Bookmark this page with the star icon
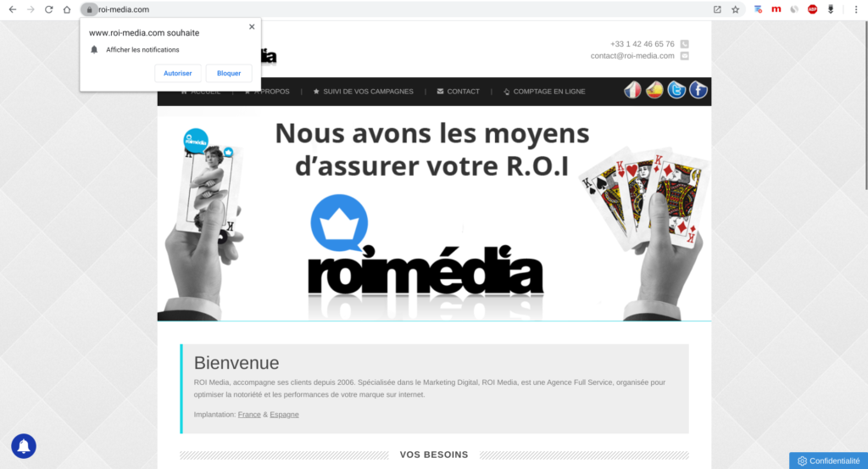The image size is (868, 469). [735, 9]
